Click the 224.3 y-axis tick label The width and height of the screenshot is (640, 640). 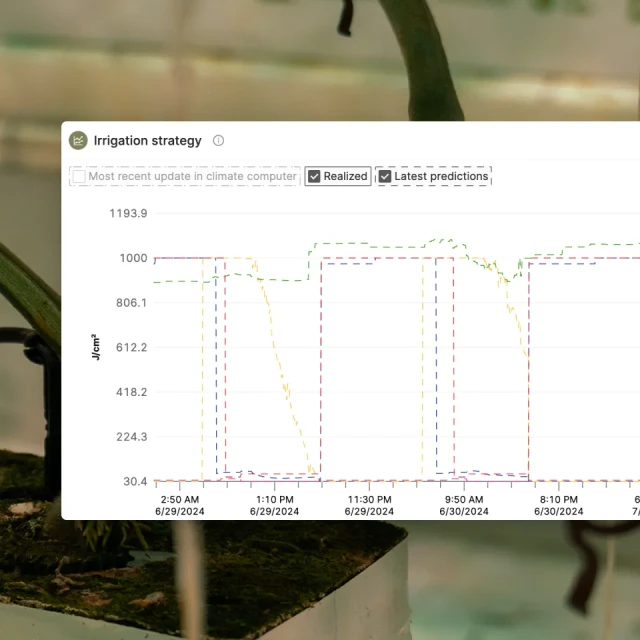coord(131,437)
